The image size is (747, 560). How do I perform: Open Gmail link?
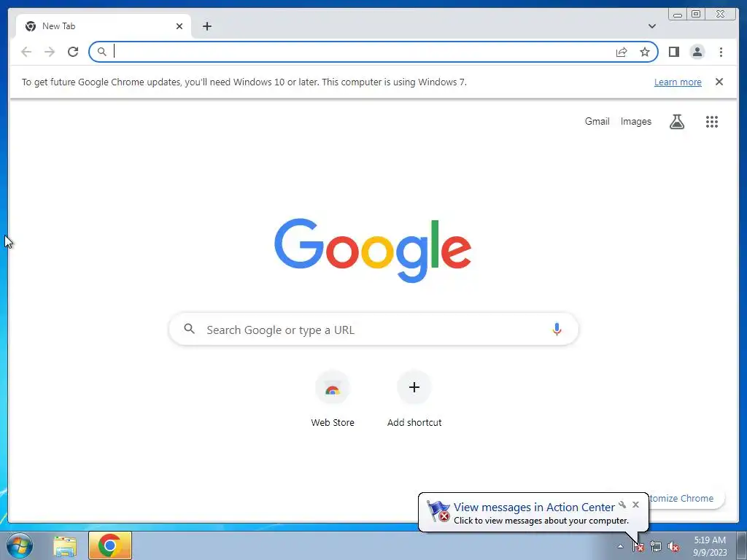pyautogui.click(x=597, y=122)
